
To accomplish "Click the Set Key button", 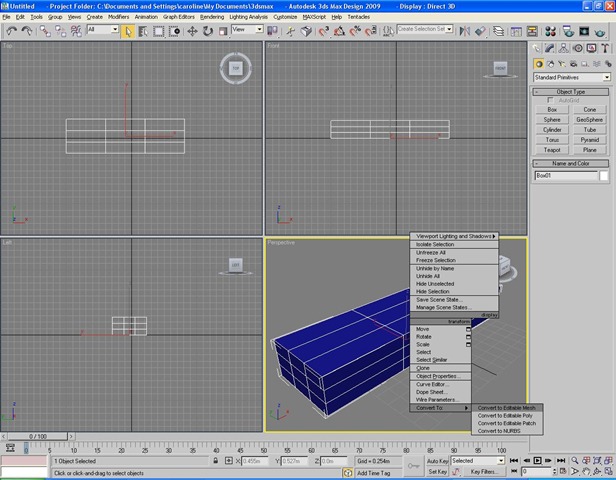I will (437, 472).
